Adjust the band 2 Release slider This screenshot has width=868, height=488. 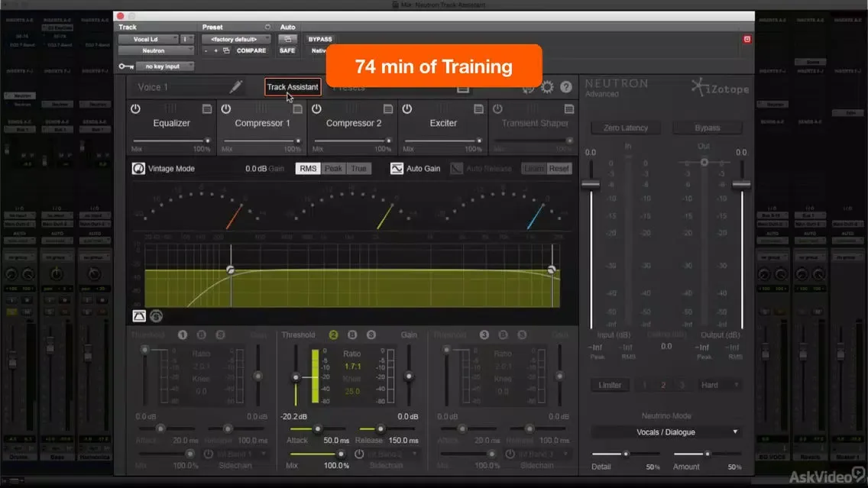[380, 428]
